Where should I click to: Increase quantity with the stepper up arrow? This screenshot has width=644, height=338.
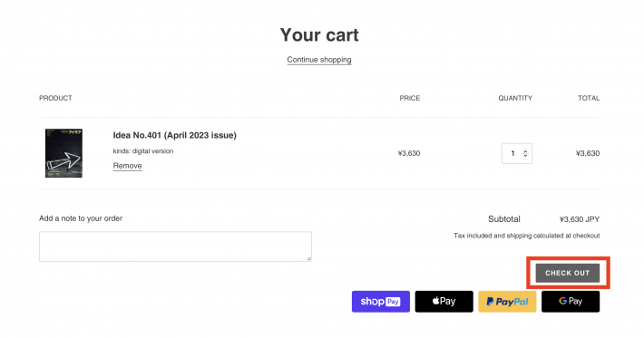525,151
